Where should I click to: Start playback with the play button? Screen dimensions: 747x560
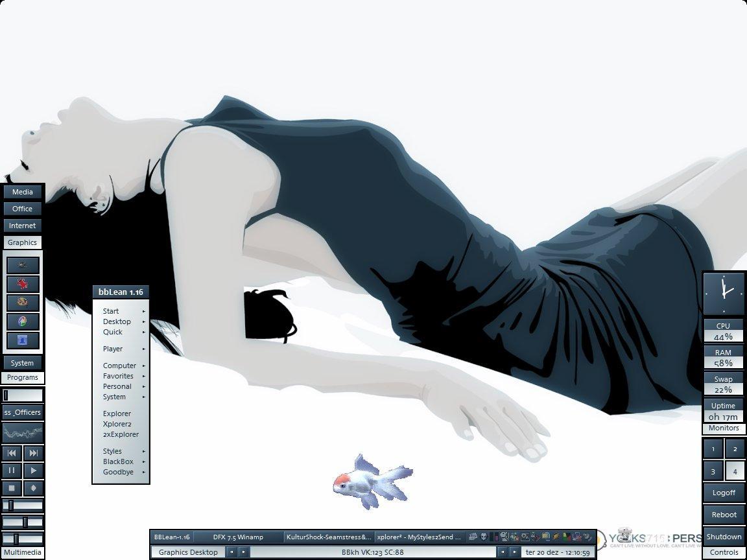coord(33,471)
